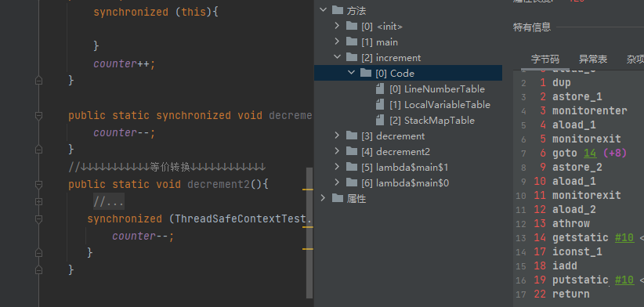Click the counter++ statement in editor
The height and width of the screenshot is (307, 644).
(x=125, y=64)
